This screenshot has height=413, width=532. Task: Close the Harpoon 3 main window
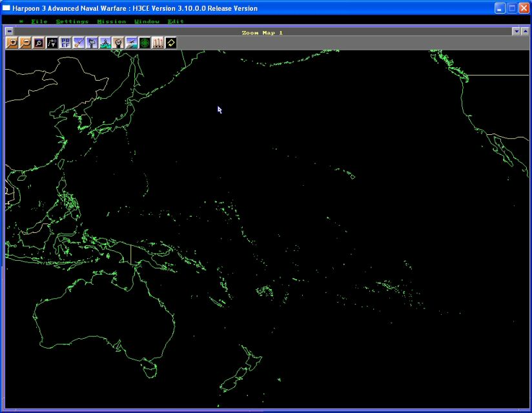(524, 8)
